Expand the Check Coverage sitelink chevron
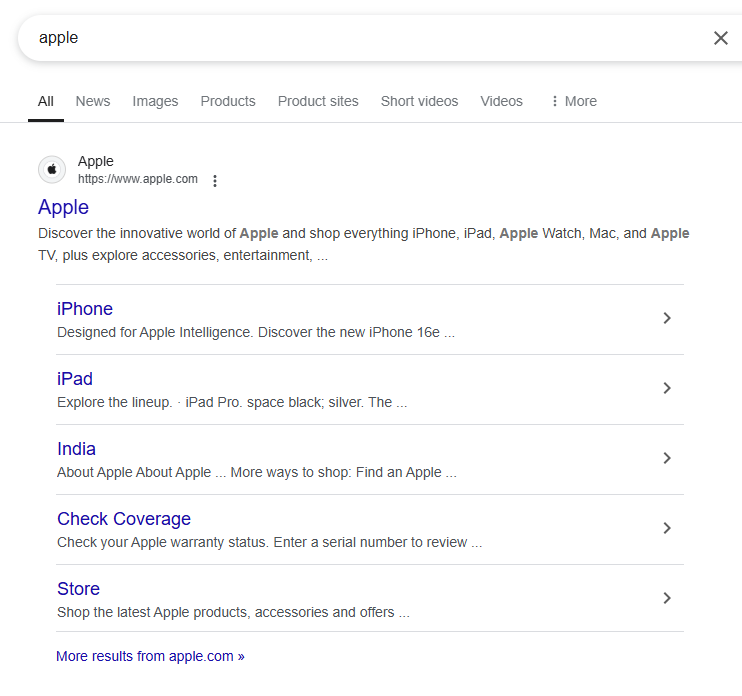The width and height of the screenshot is (742, 696). click(667, 528)
